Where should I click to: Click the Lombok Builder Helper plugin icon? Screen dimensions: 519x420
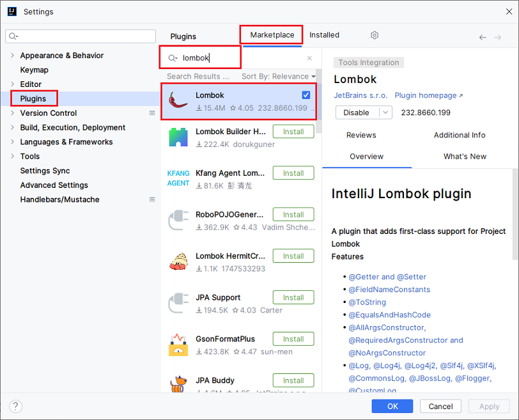[x=178, y=137]
